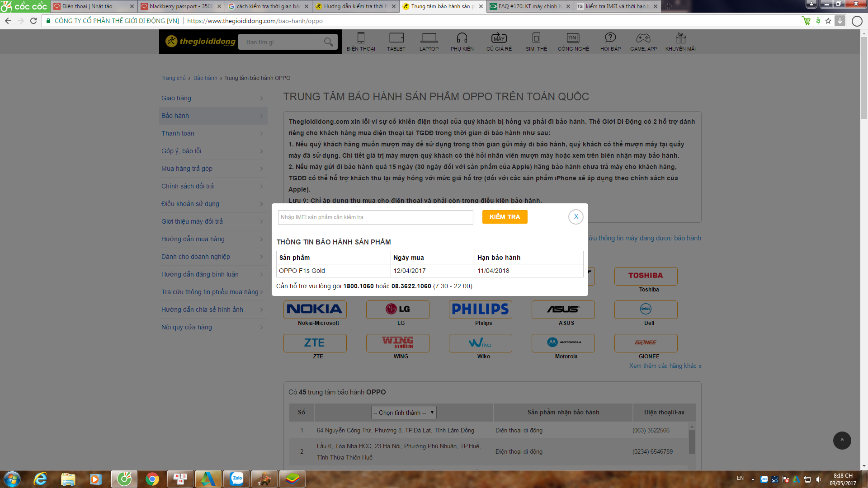Open Giới thiệu máy đổi trả item
Screen dimensions: 868x488
[213, 221]
